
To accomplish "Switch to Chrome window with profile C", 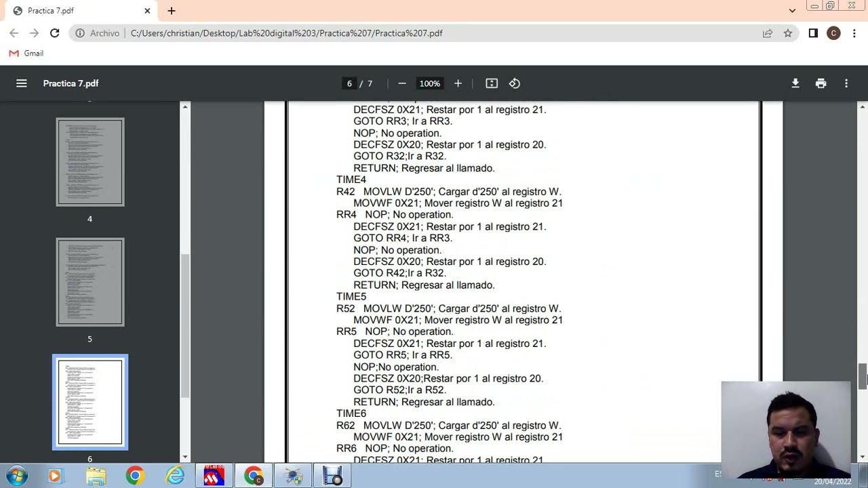I will click(254, 476).
